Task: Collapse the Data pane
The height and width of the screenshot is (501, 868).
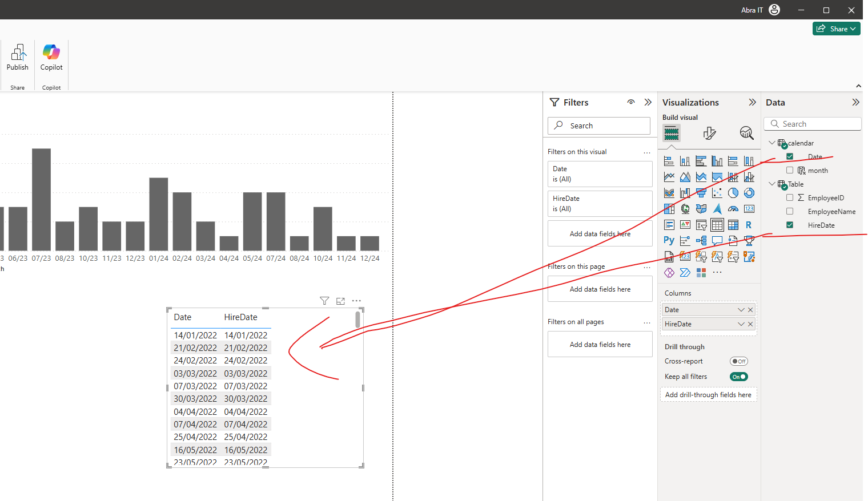Action: pos(855,102)
